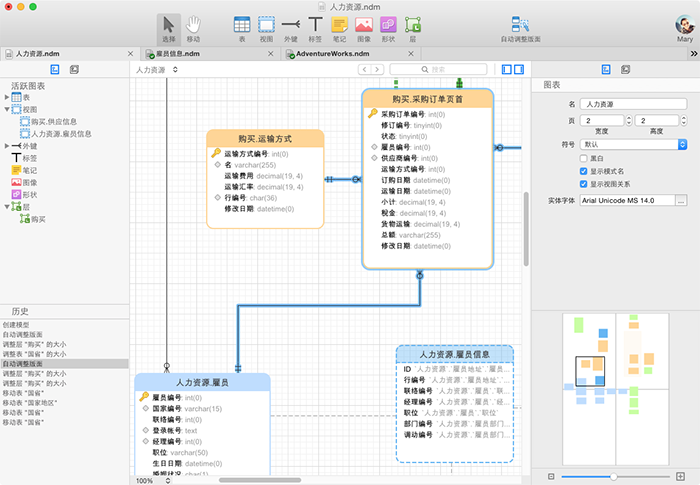Select the 购买.采购订单页首 table header

pos(428,99)
